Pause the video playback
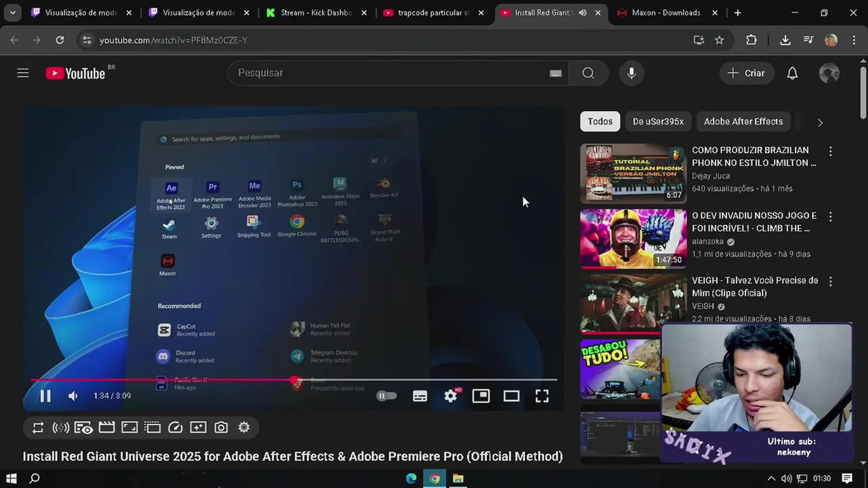 [x=45, y=396]
